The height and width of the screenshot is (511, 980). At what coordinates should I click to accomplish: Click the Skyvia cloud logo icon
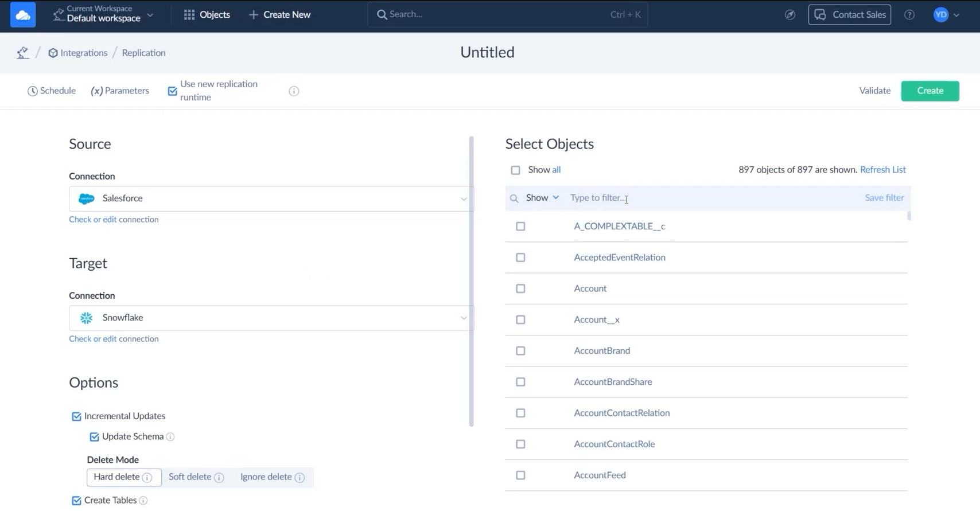click(23, 15)
